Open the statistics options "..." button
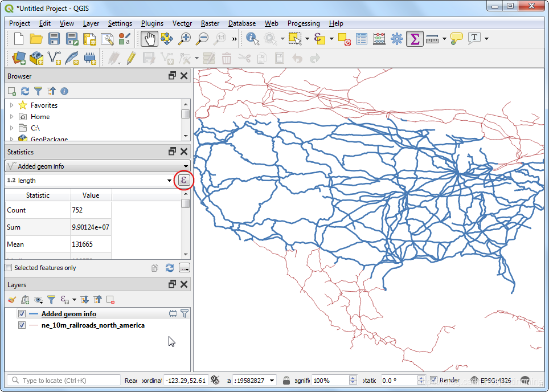549x392 pixels. (185, 268)
